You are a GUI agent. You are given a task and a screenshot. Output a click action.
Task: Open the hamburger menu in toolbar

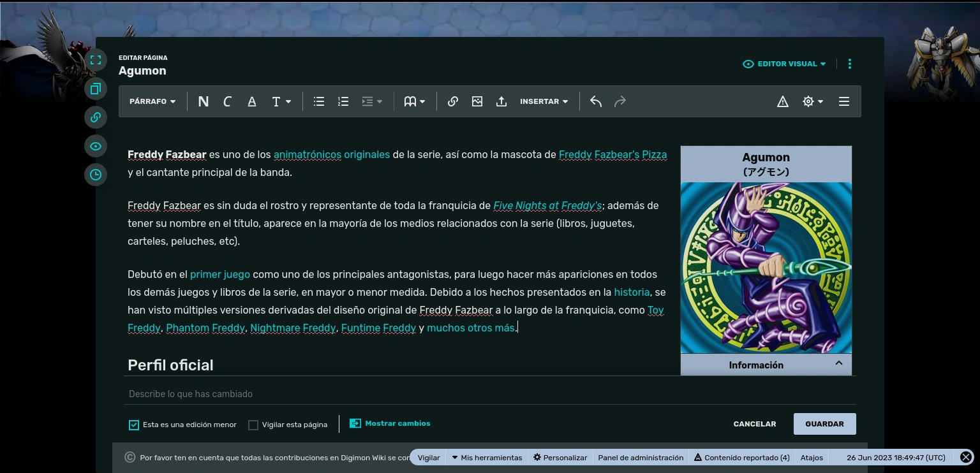pos(844,101)
